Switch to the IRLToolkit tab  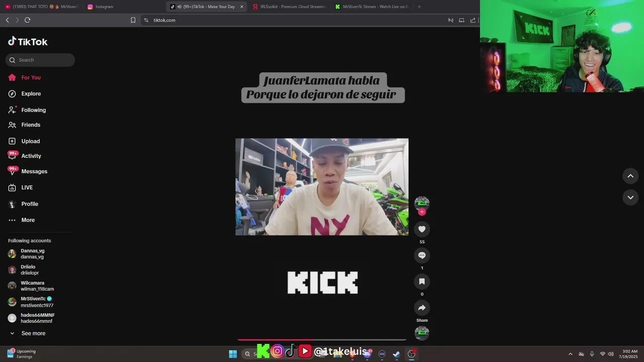pos(289,7)
